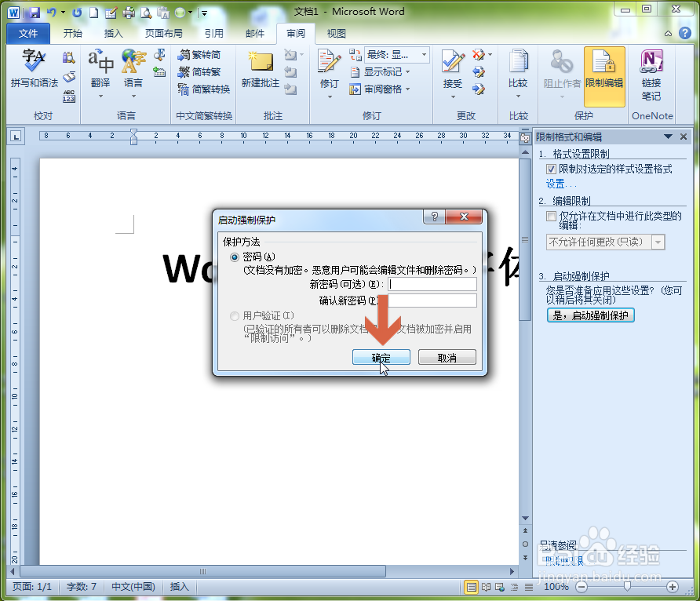The width and height of the screenshot is (700, 601).
Task: Minimize the ribbon with caret icon
Action: pos(668,34)
